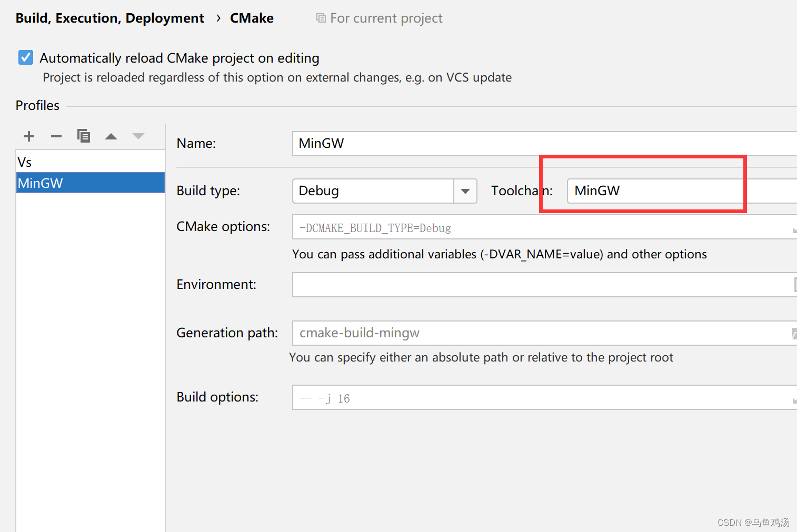Click the CMake breadcrumb title
Screen dimensions: 797x532
coord(252,18)
